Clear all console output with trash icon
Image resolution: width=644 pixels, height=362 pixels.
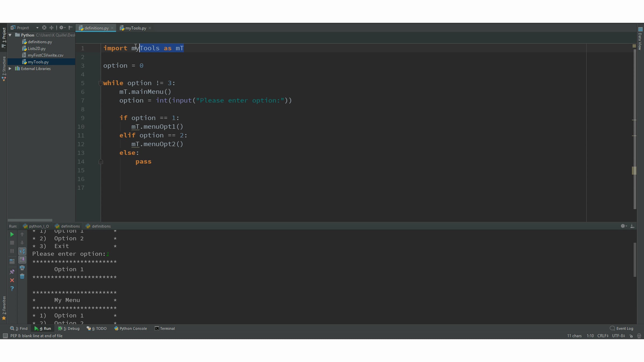pyautogui.click(x=22, y=276)
